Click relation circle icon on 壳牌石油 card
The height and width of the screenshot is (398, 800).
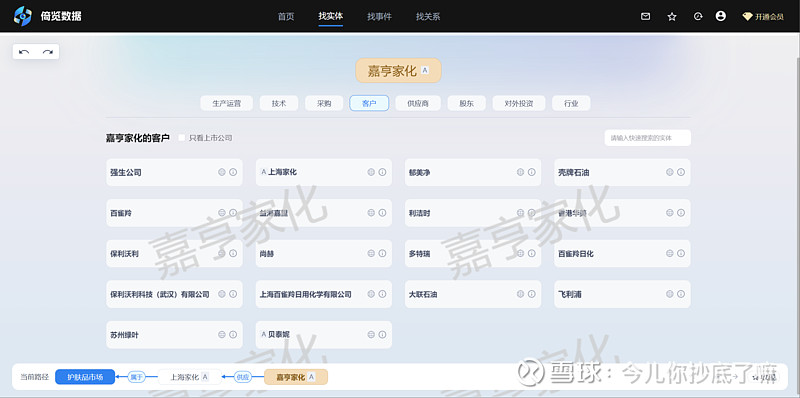670,172
